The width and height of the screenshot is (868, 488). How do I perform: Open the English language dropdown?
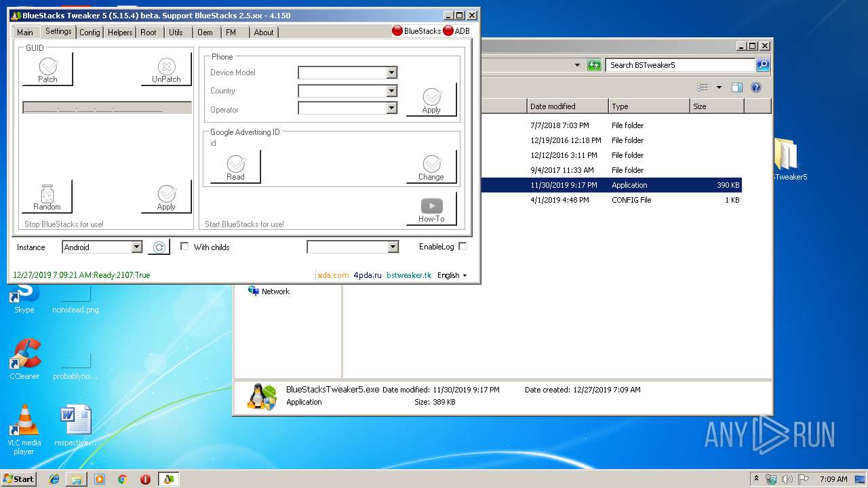(x=452, y=275)
